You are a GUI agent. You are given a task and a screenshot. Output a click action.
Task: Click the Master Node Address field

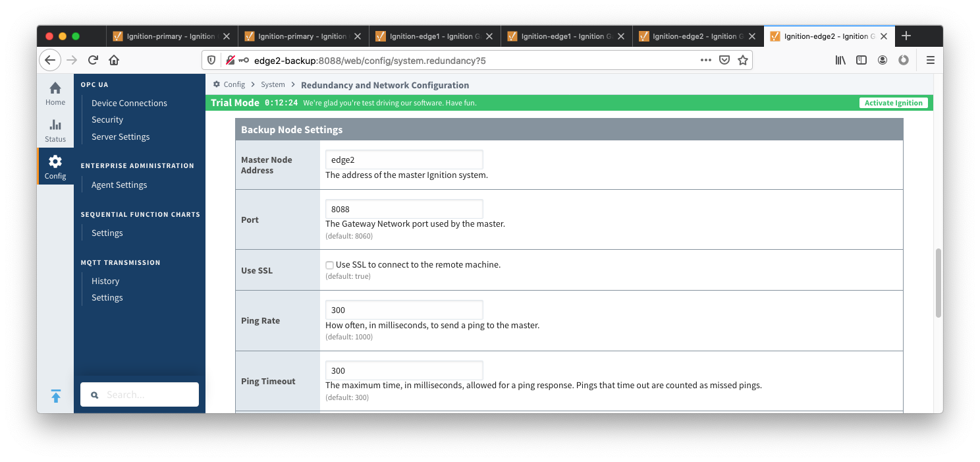click(x=404, y=159)
